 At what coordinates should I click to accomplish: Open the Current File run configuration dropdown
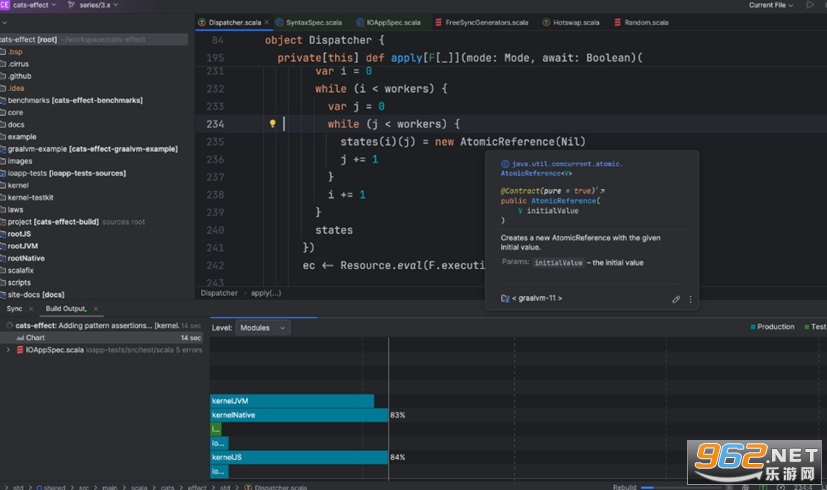(771, 5)
